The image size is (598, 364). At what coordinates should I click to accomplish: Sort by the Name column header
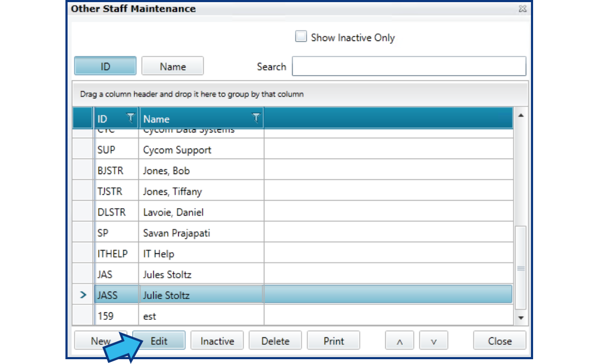[201, 118]
